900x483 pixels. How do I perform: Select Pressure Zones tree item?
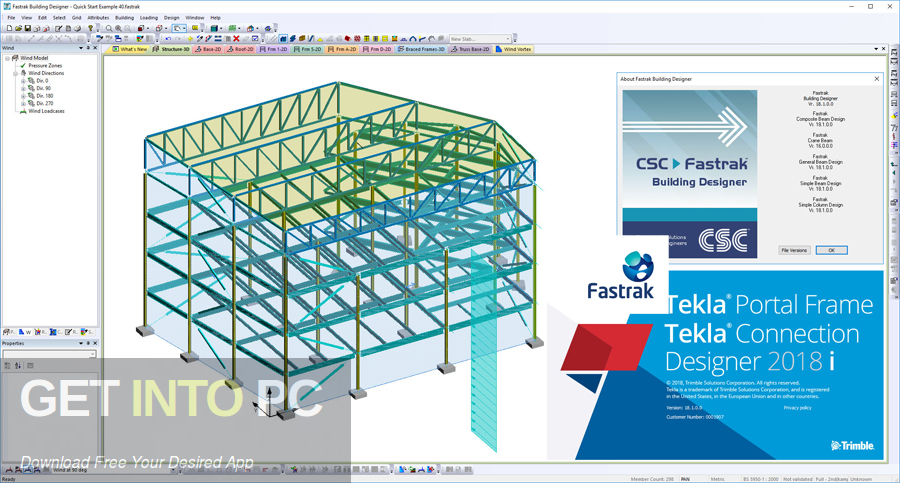point(45,65)
